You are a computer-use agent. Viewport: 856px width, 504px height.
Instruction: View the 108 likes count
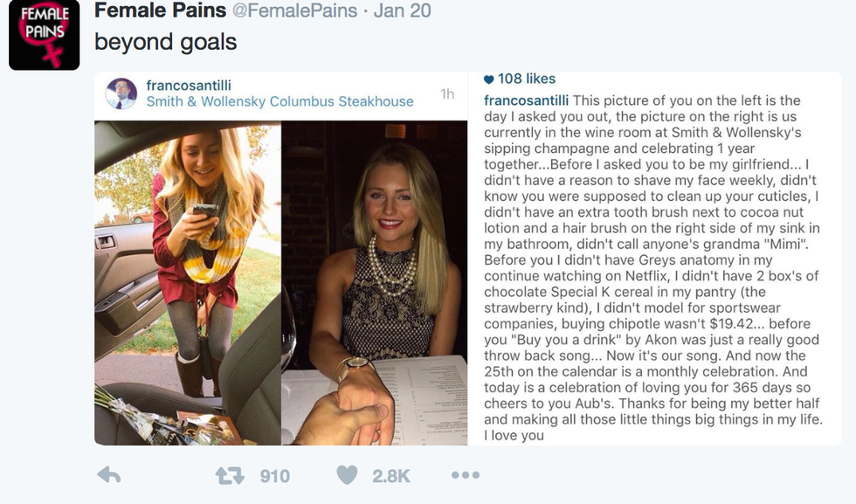(527, 79)
